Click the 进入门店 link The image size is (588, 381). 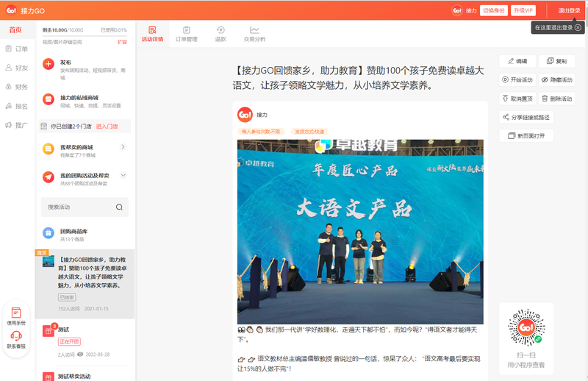click(107, 127)
